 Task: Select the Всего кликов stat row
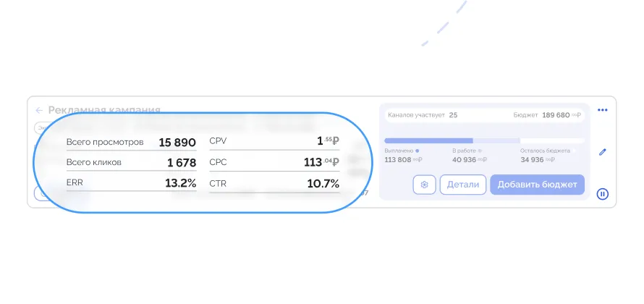[132, 162]
